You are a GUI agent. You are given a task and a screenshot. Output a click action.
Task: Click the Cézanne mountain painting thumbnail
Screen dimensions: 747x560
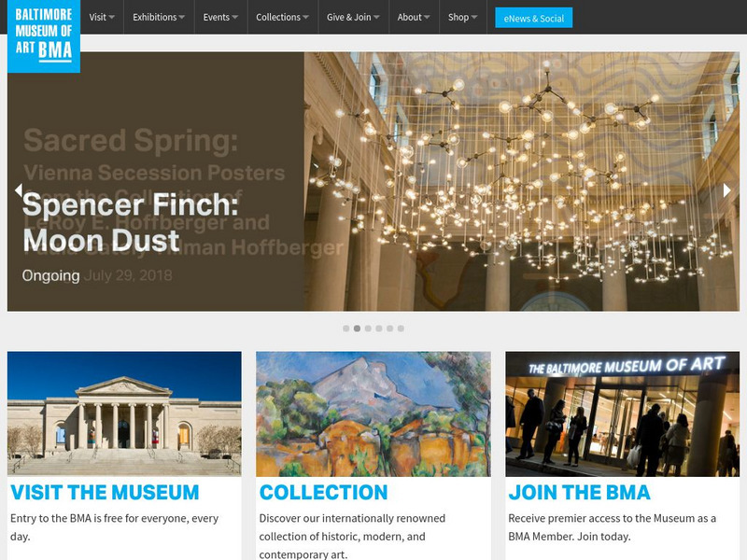[373, 413]
